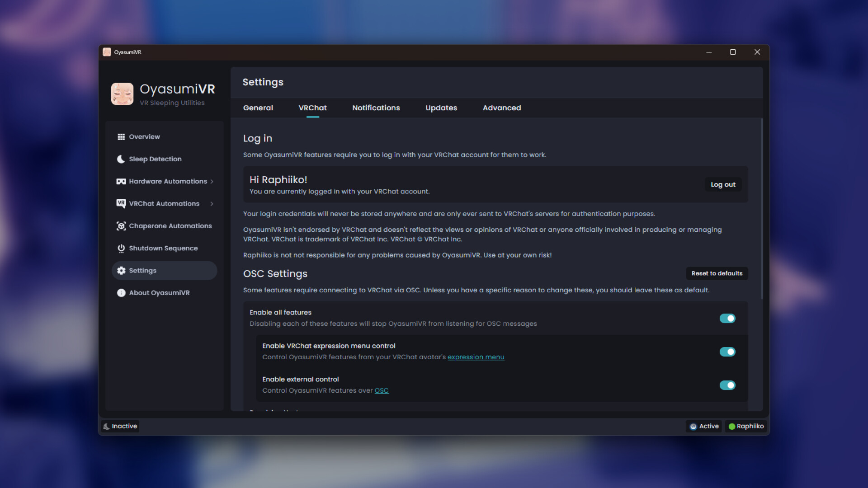Select the Settings gear icon
868x488 pixels.
point(121,270)
